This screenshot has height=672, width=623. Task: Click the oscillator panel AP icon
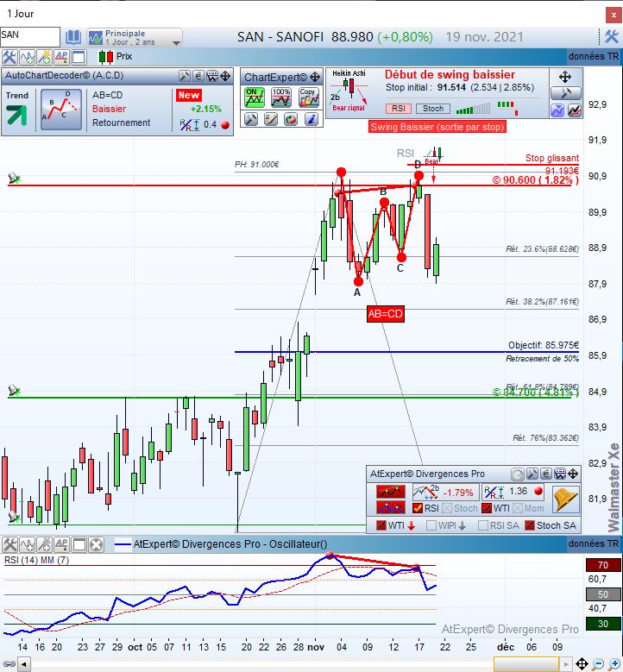coord(61,544)
